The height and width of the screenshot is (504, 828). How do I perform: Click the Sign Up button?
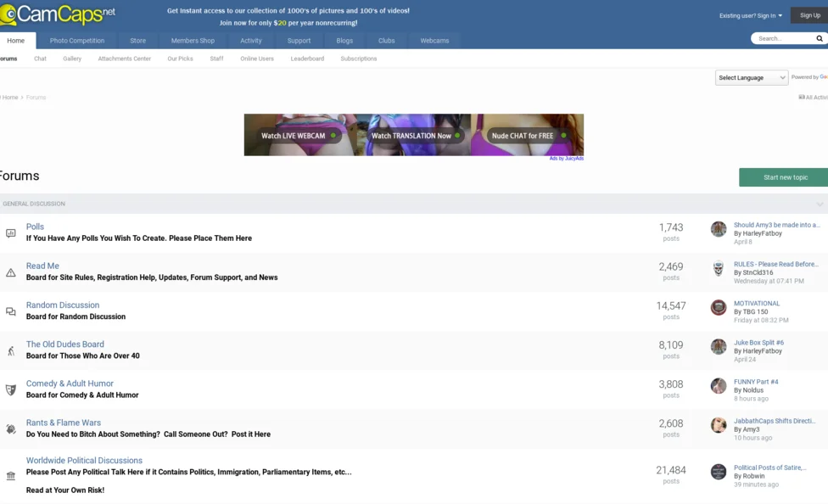pos(809,15)
